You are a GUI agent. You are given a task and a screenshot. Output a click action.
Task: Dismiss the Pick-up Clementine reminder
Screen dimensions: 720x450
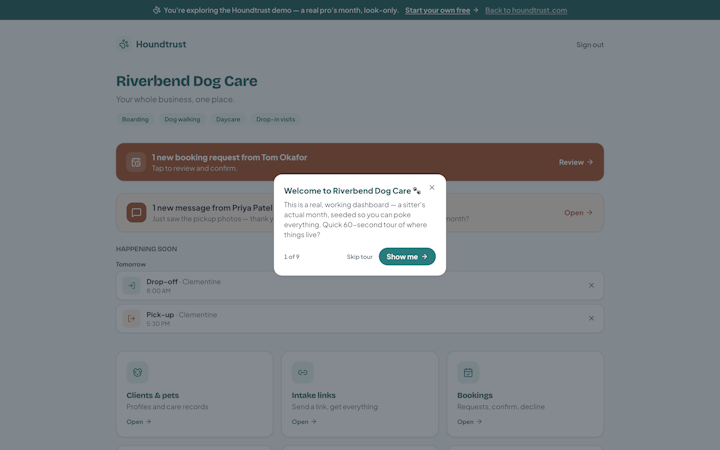click(591, 319)
